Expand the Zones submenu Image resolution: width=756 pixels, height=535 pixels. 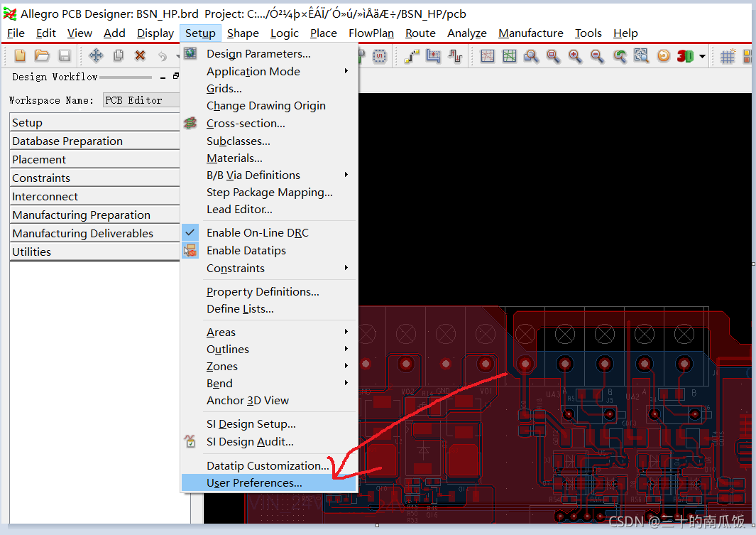click(x=346, y=366)
